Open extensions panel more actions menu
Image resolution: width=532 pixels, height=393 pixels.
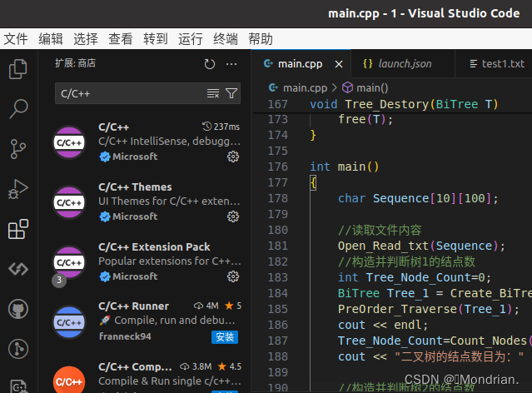[231, 64]
